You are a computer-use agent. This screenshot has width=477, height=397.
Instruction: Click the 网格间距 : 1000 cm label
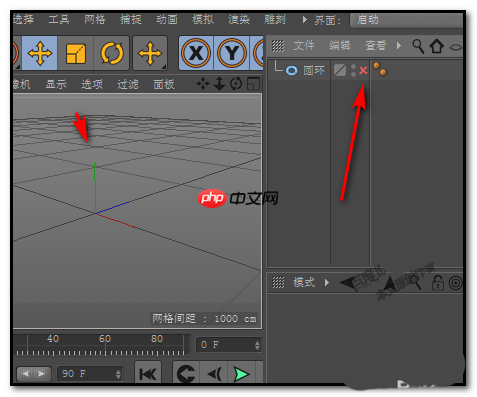coord(204,319)
